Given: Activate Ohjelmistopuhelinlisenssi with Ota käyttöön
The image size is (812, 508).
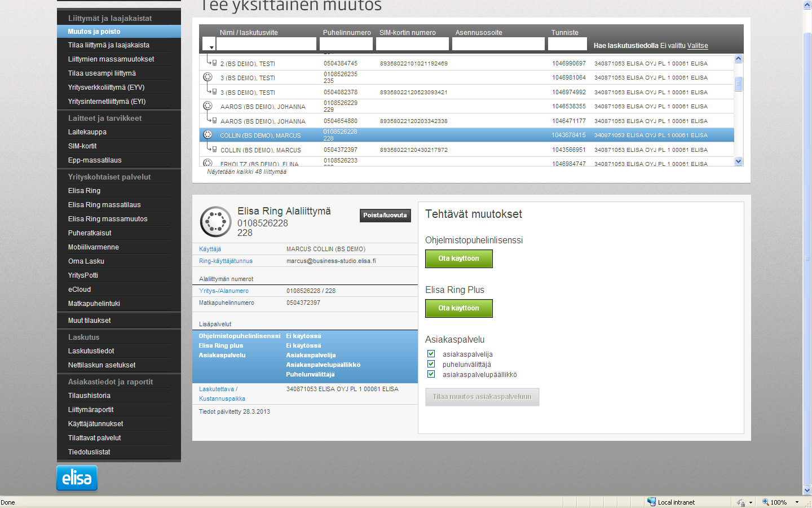Looking at the screenshot, I should point(459,259).
